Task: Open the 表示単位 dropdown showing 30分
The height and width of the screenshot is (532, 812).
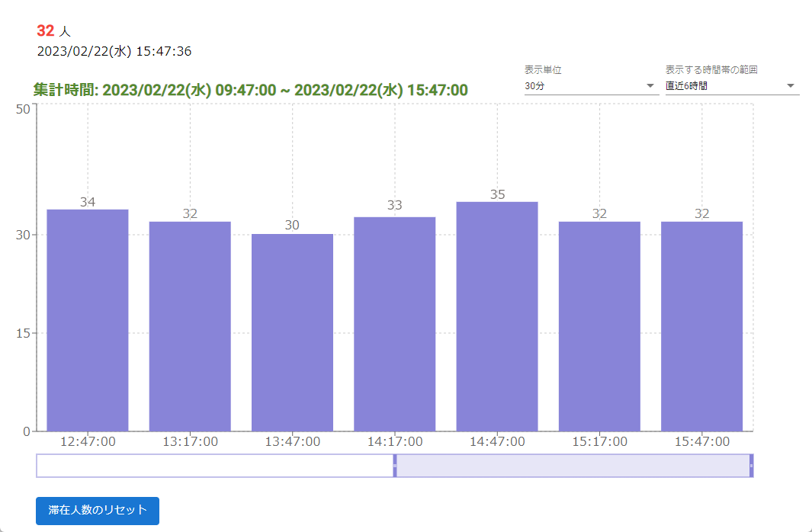Action: [589, 86]
